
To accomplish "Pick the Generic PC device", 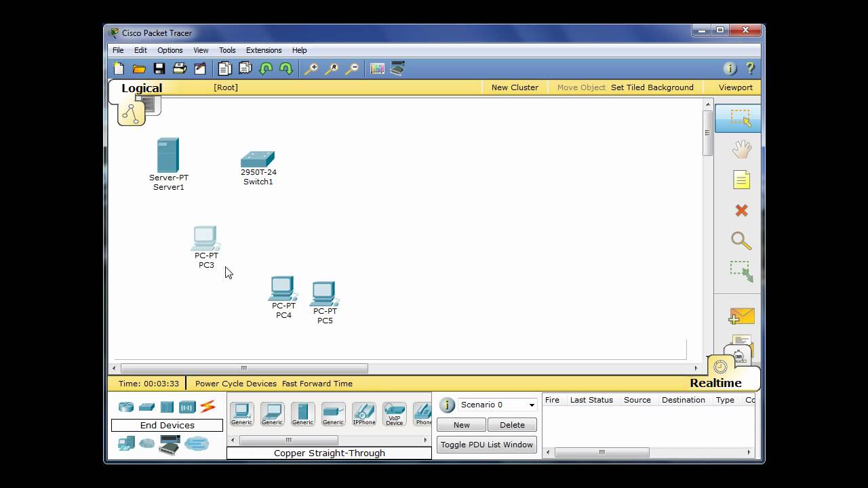I will (x=241, y=413).
